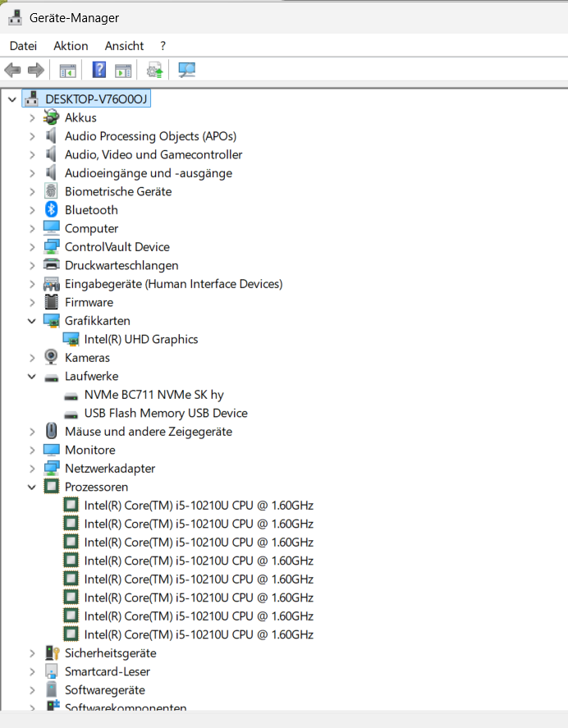The width and height of the screenshot is (568, 728).
Task: Select NVMe BC711 NVMe SK hy drive
Action: coord(153,395)
